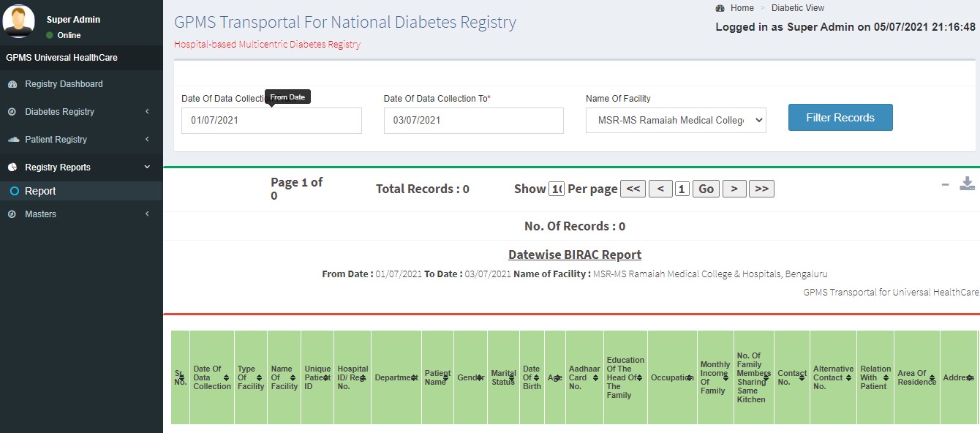Open the Diabetic View breadcrumb item
The image size is (980, 433).
point(797,8)
